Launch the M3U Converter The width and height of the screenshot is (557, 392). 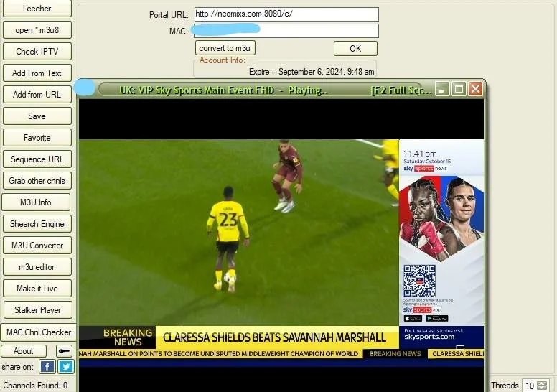[x=37, y=246]
